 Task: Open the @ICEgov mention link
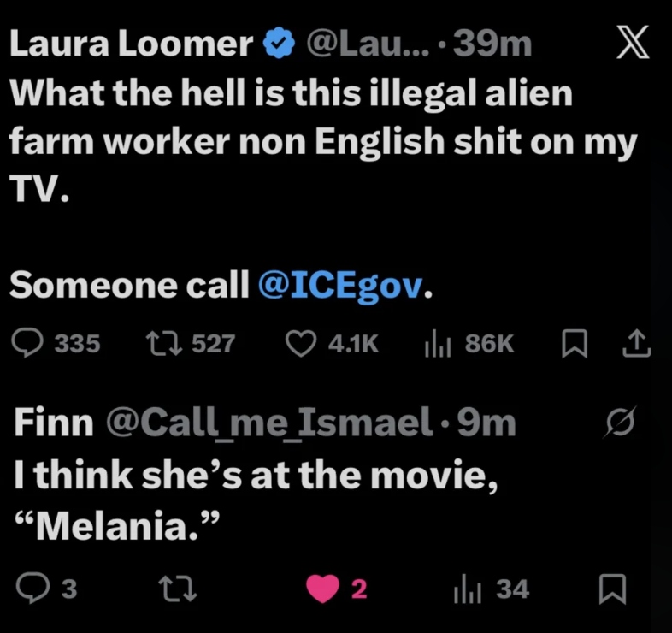[x=340, y=287]
